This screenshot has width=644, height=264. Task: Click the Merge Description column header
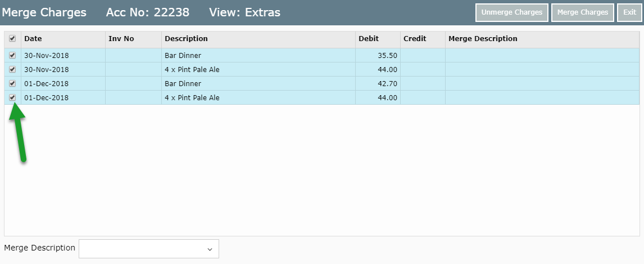tap(483, 39)
